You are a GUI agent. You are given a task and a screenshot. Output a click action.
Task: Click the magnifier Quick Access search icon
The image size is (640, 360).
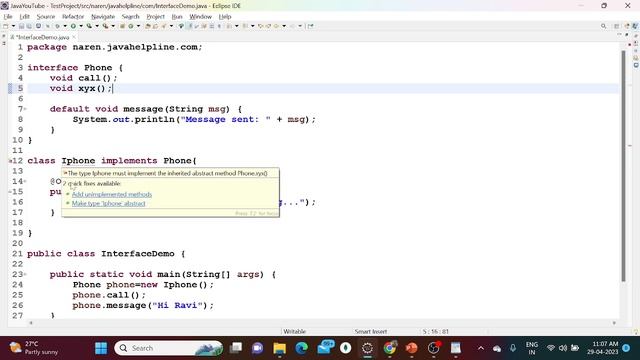pos(603,26)
